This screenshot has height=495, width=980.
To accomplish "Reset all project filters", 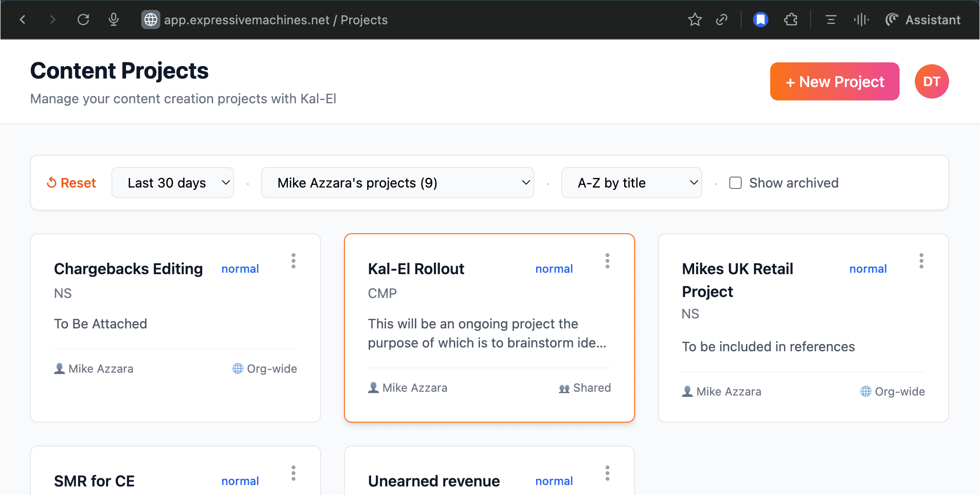I will [x=70, y=182].
